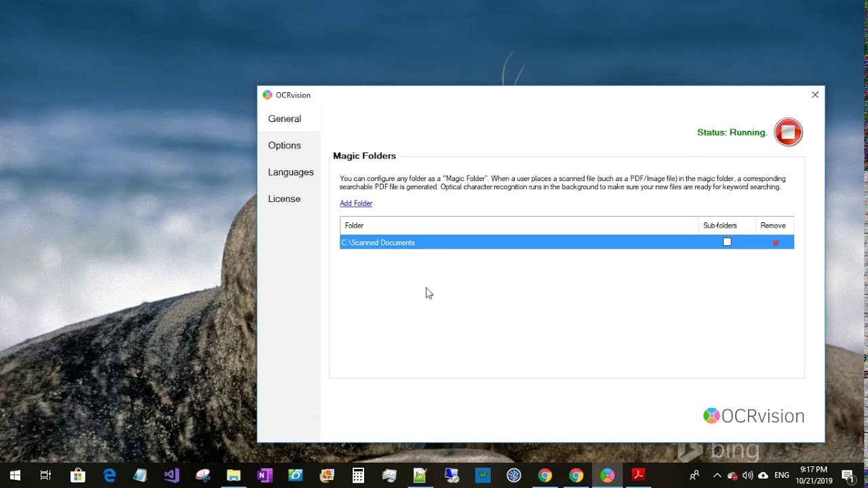The width and height of the screenshot is (868, 488).
Task: Show hidden system tray icons
Action: (x=717, y=475)
